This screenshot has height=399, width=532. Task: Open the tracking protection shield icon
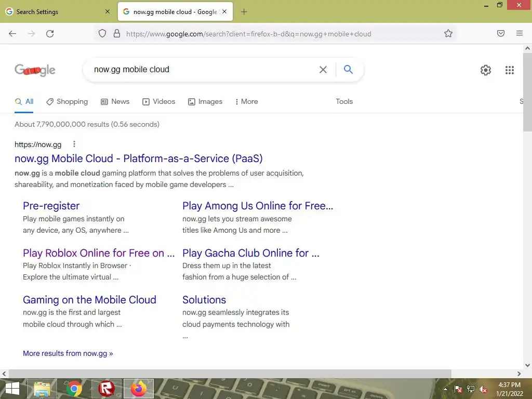[x=102, y=34]
